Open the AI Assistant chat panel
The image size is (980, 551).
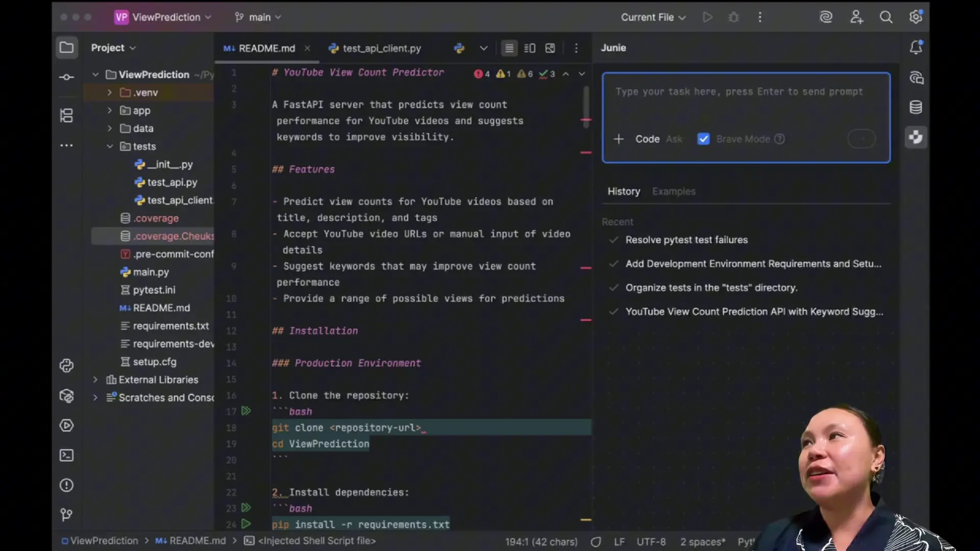[916, 78]
